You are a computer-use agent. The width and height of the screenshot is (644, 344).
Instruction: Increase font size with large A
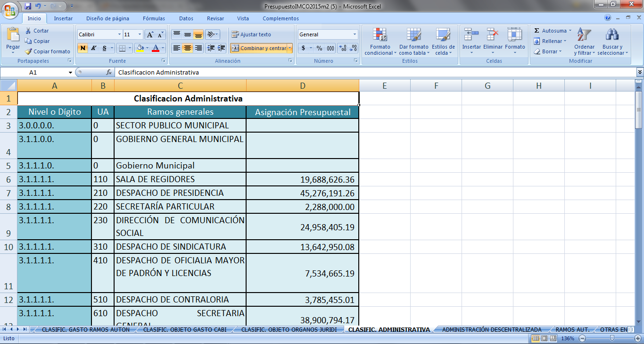(150, 34)
